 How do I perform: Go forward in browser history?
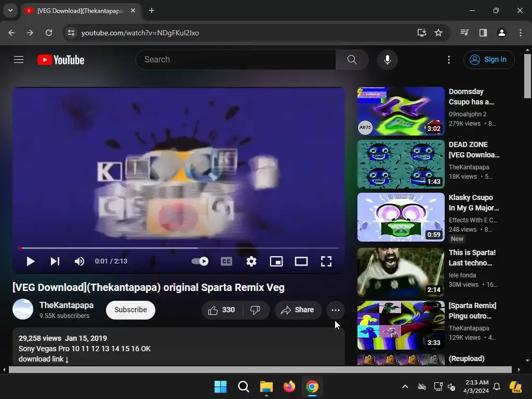[30, 33]
